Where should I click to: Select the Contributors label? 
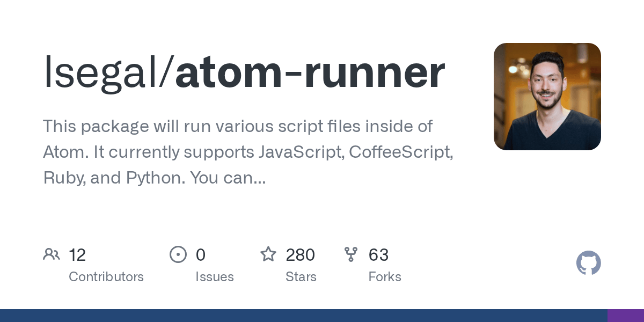(106, 277)
